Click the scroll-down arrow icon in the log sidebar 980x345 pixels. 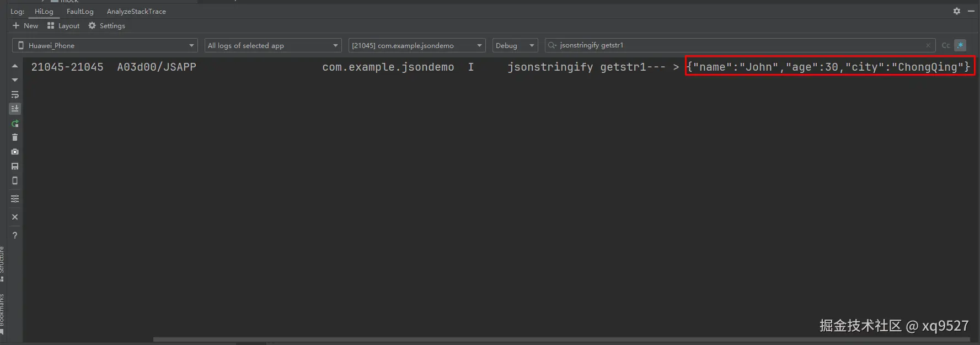pos(15,80)
